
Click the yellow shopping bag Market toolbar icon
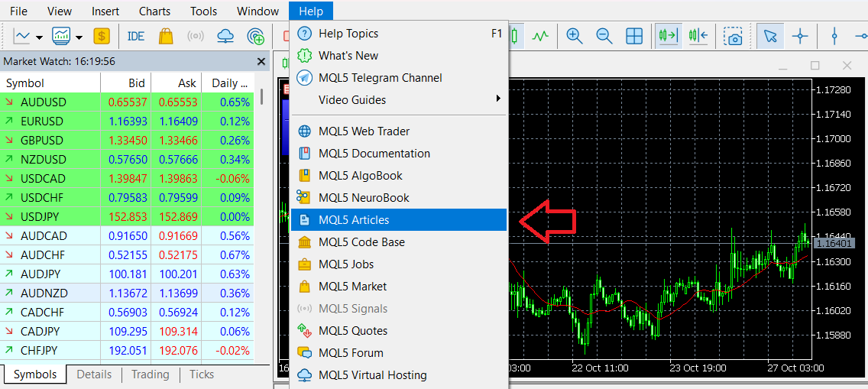(x=166, y=37)
